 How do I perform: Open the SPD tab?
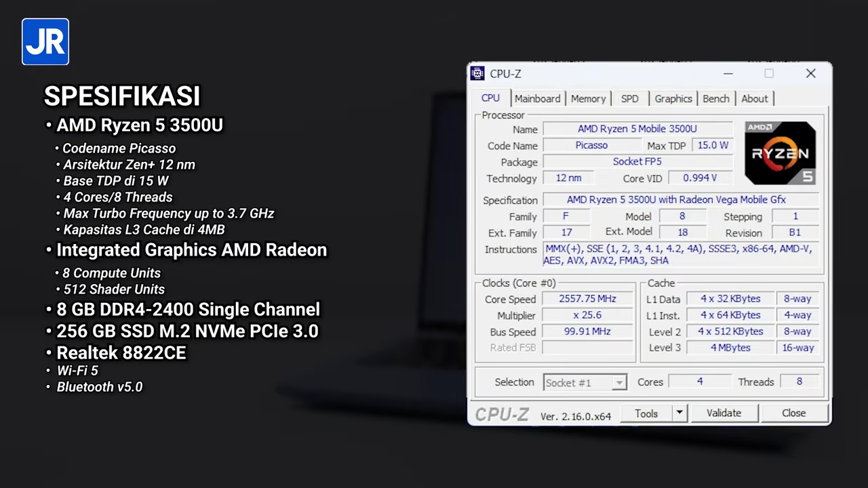[629, 98]
